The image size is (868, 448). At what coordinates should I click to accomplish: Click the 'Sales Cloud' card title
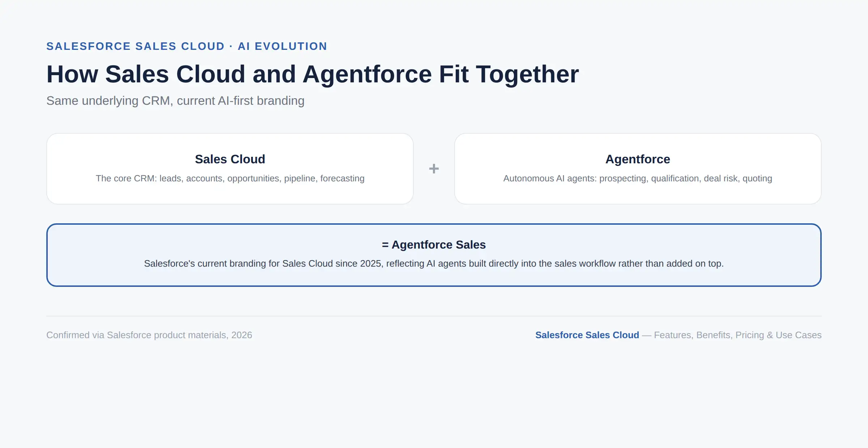click(230, 159)
